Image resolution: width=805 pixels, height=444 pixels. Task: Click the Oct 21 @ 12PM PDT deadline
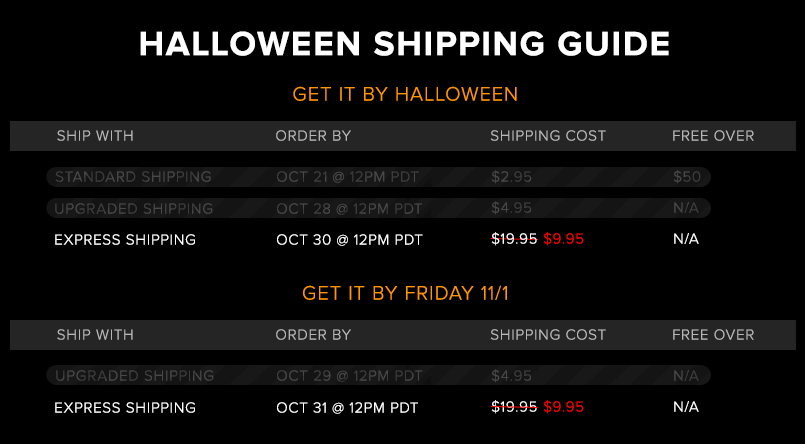coord(348,177)
